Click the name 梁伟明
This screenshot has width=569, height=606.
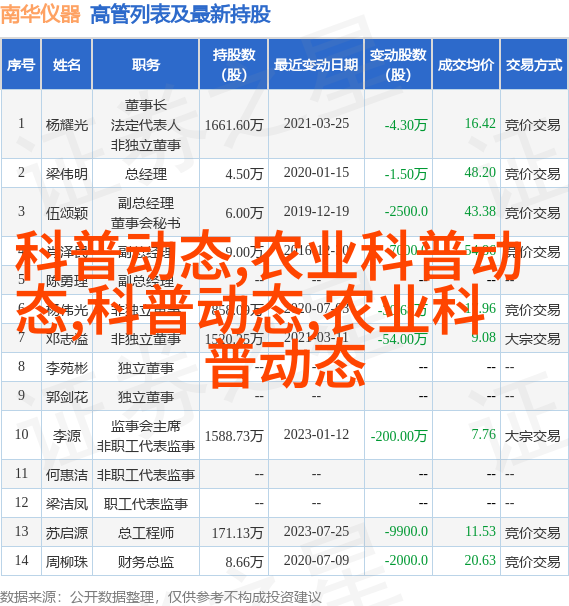pos(67,174)
